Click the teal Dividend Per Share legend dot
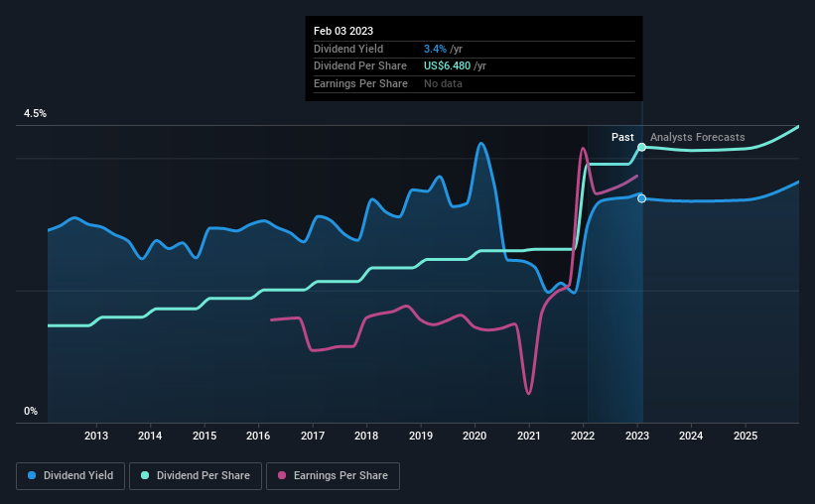This screenshot has height=504, width=815. click(145, 475)
